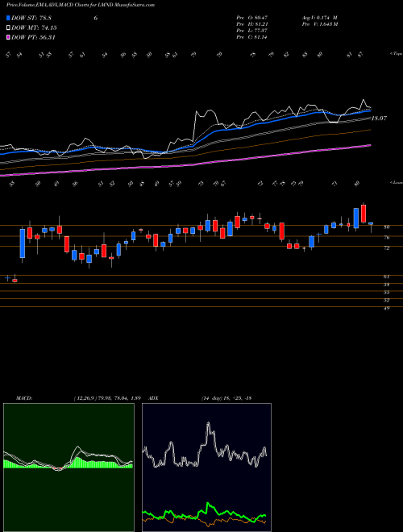
Task: Click the 'Pre L: 77.87' low value
Action: click(x=251, y=31)
